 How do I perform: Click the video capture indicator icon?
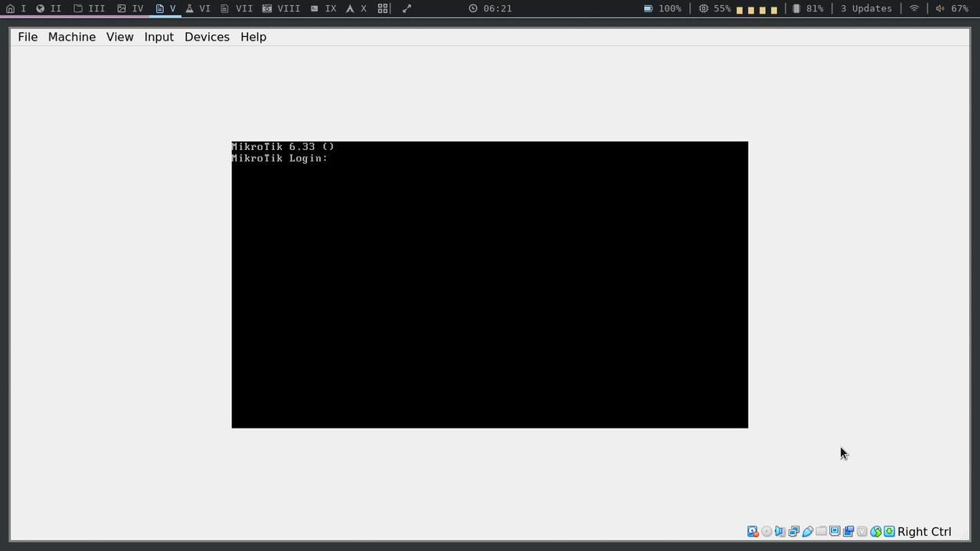coord(848,531)
